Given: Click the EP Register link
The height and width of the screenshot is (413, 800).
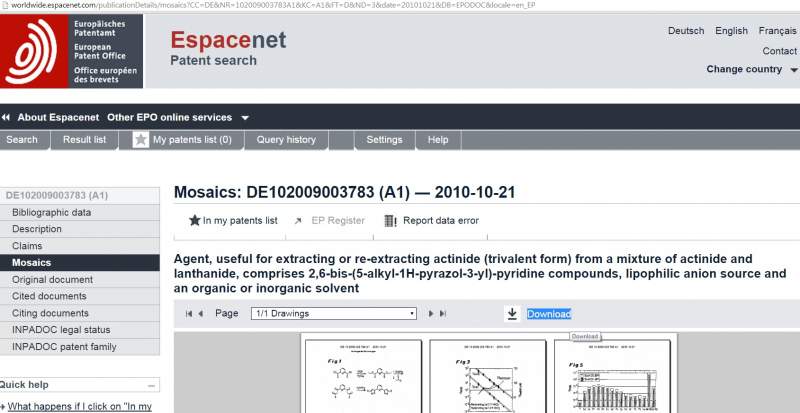Looking at the screenshot, I should pyautogui.click(x=338, y=221).
